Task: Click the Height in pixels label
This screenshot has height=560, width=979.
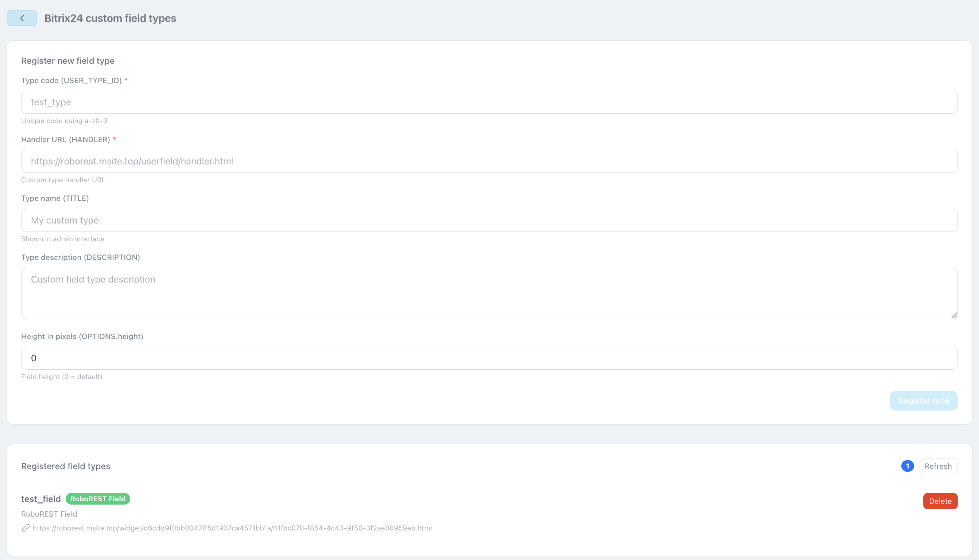Action: click(x=82, y=337)
